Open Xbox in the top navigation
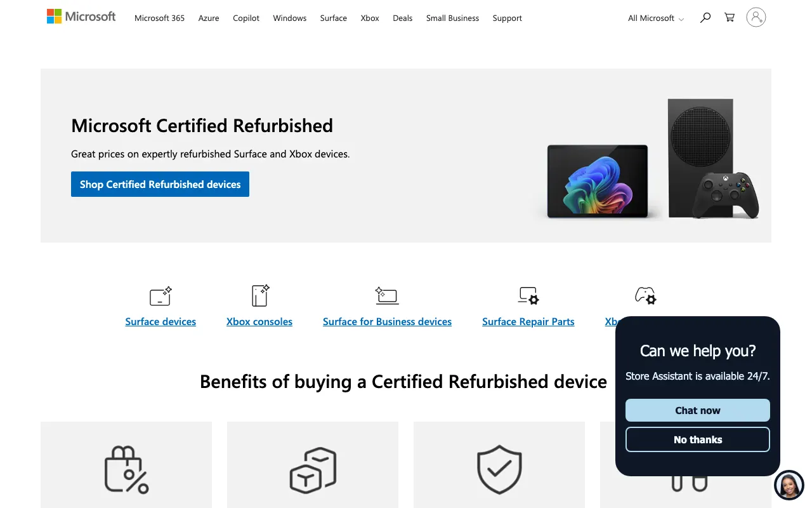 (x=370, y=18)
